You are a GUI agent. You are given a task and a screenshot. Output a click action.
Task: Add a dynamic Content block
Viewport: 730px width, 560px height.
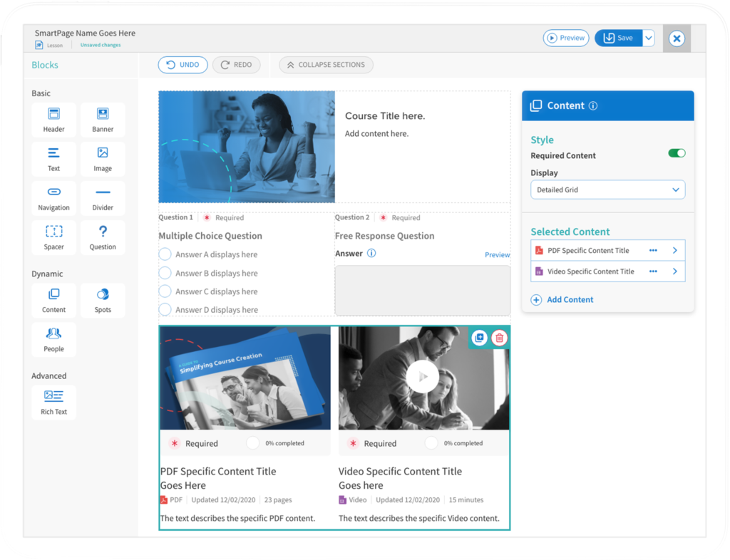click(x=53, y=300)
